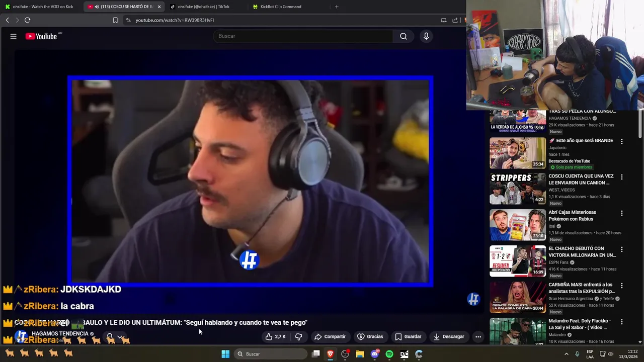
Task: Click the Windows taskbar Buscar search box
Action: click(x=271, y=354)
